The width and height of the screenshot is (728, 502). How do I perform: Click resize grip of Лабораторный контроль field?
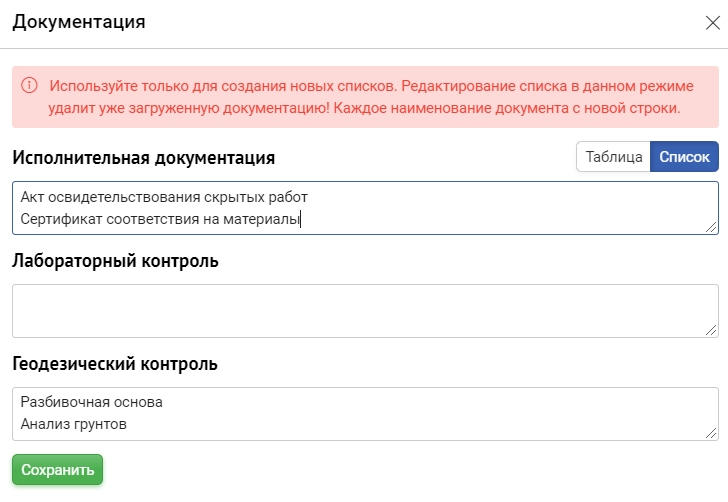712,331
